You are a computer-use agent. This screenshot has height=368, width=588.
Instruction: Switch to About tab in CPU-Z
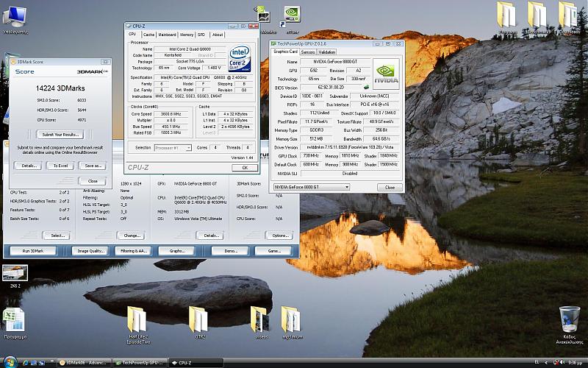point(218,35)
